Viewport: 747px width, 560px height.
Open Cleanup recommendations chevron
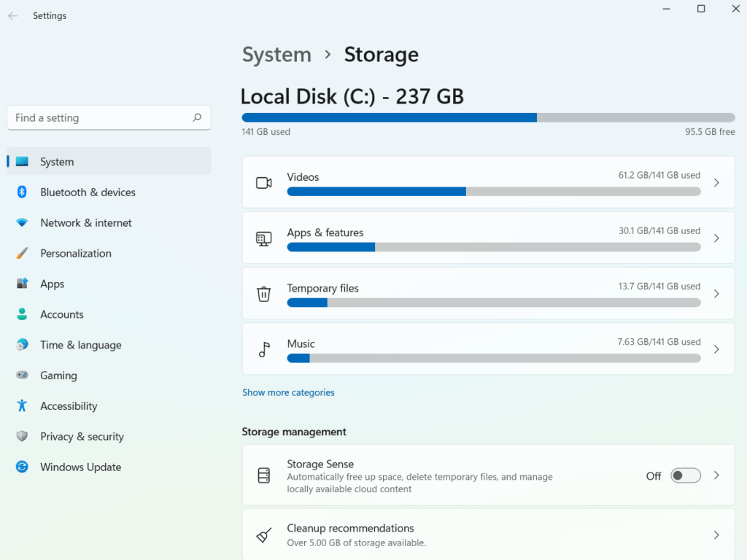click(x=716, y=535)
